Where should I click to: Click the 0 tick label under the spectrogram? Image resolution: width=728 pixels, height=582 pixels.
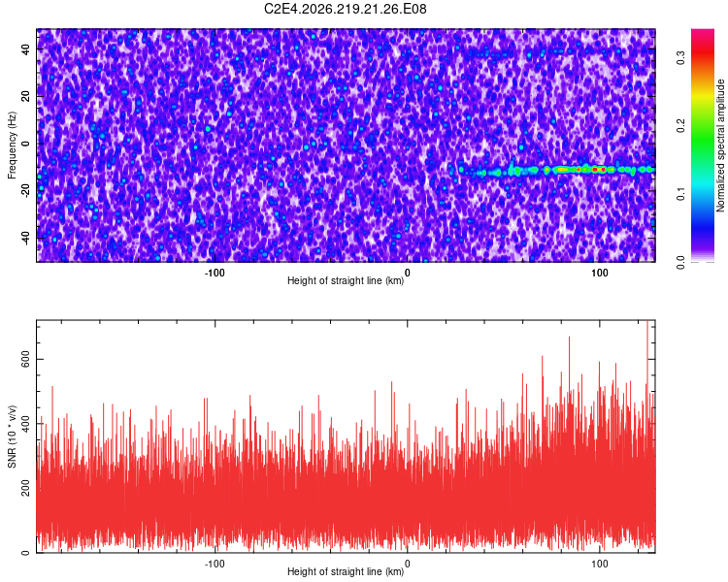(407, 273)
